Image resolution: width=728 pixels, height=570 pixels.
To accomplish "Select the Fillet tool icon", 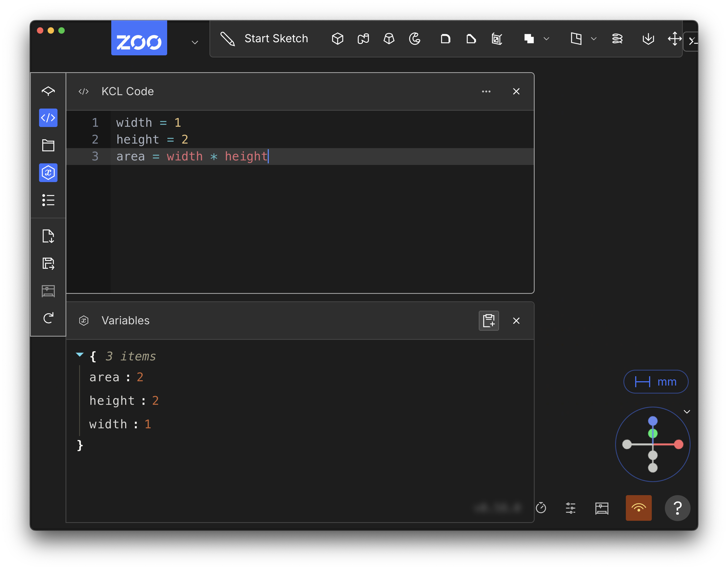I will [x=445, y=39].
